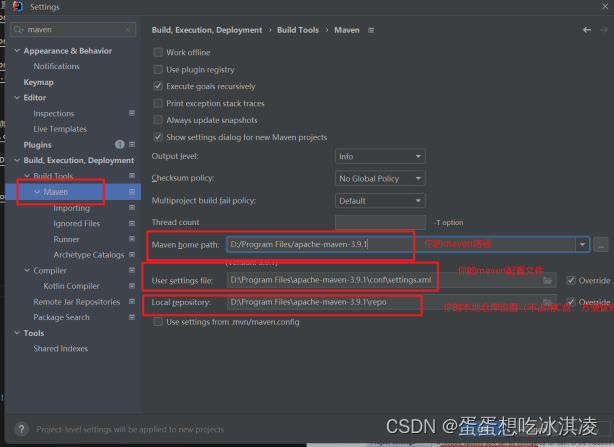Viewport: 614px width, 447px height.
Task: Close the Settings dialog
Action: [x=605, y=6]
